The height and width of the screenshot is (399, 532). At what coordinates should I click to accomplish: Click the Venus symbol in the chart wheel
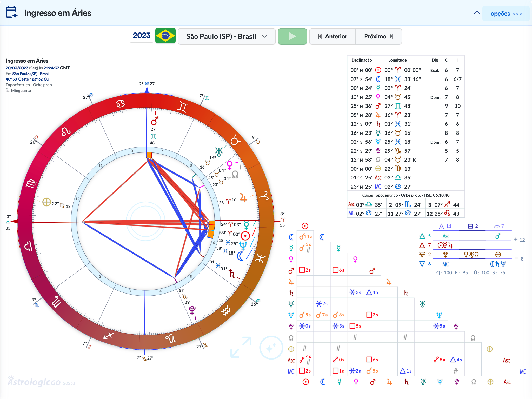(x=230, y=165)
